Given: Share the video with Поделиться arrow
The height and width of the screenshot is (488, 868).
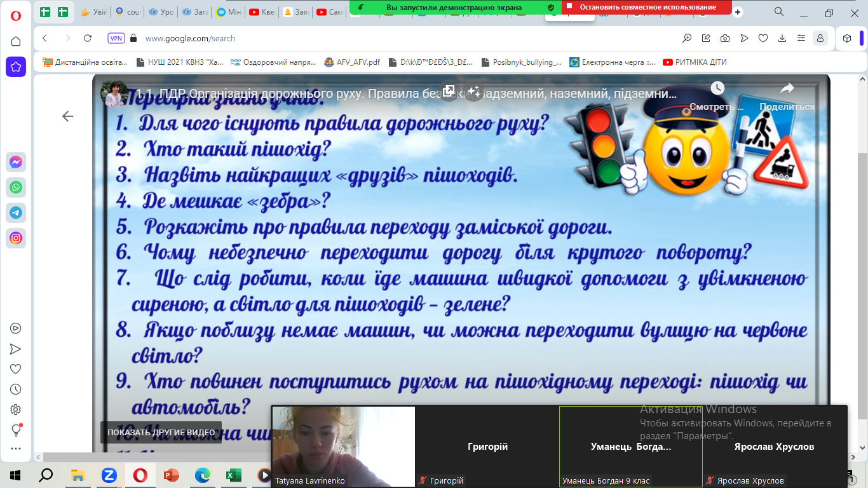Looking at the screenshot, I should tap(787, 88).
